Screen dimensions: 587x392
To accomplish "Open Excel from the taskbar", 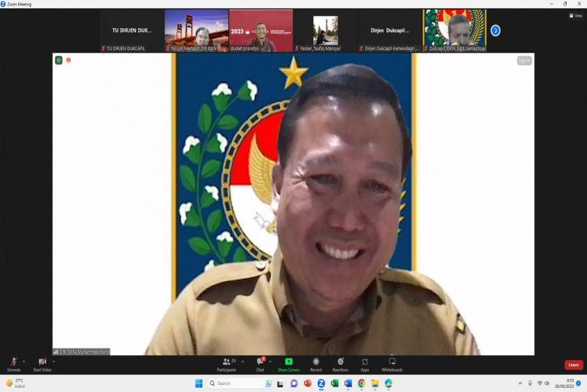I will pyautogui.click(x=335, y=384).
